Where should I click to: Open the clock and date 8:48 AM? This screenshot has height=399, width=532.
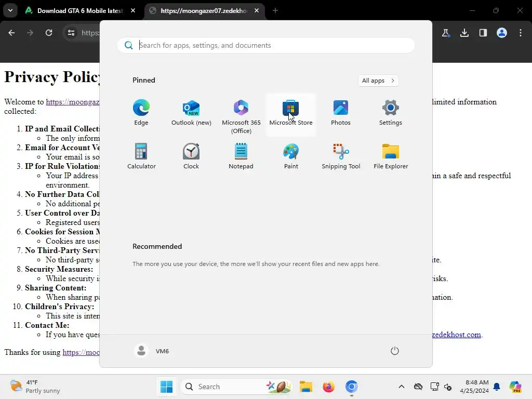point(474,387)
